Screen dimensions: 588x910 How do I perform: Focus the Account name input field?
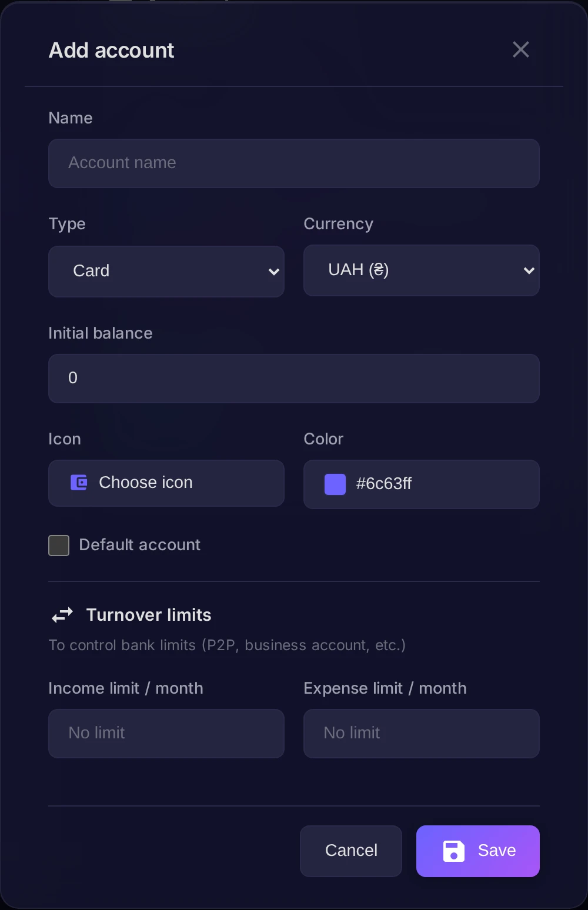(x=294, y=163)
